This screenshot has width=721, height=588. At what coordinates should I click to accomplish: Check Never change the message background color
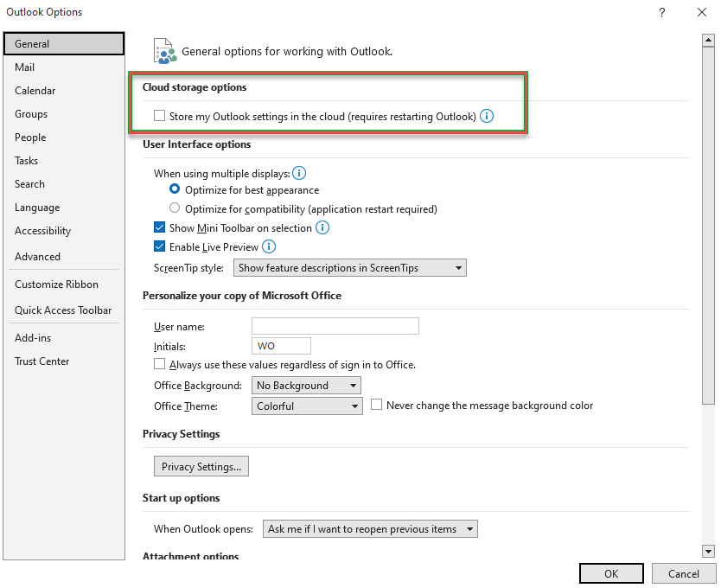coord(376,405)
